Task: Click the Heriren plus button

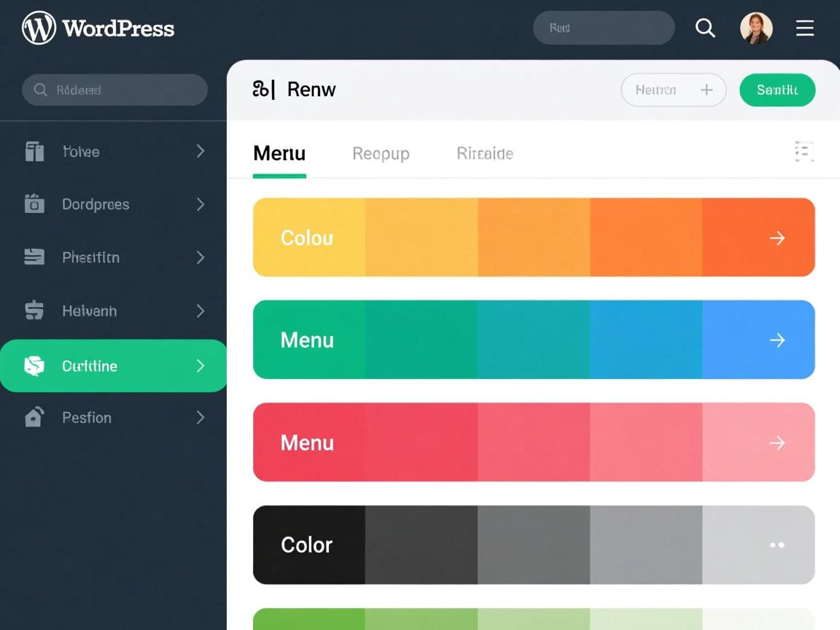Action: tap(706, 90)
